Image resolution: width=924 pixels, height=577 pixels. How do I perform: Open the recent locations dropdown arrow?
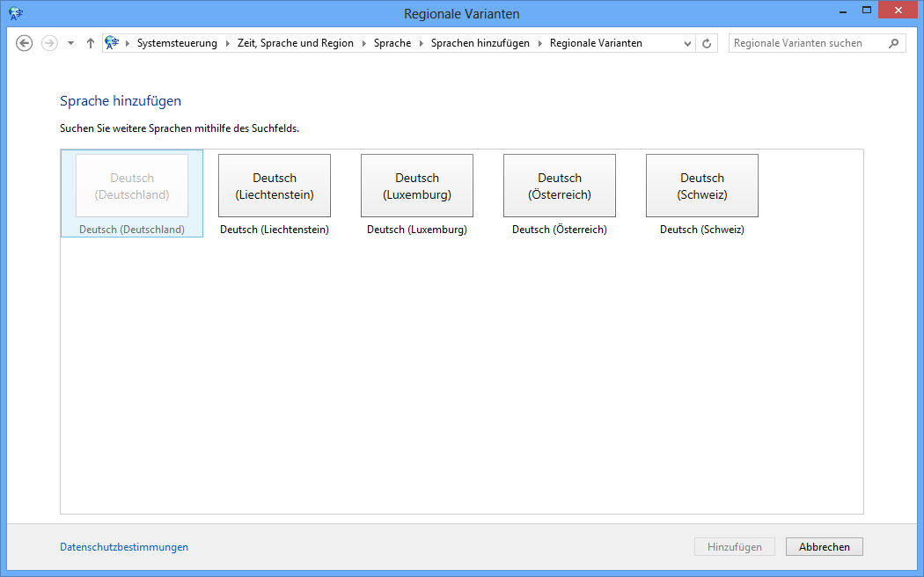pyautogui.click(x=70, y=43)
